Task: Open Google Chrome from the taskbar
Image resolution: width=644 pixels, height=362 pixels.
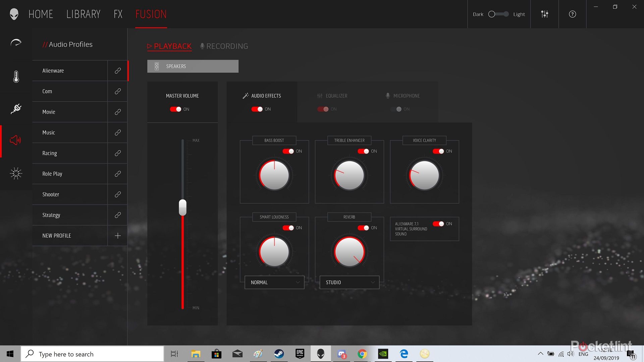Action: (362, 354)
